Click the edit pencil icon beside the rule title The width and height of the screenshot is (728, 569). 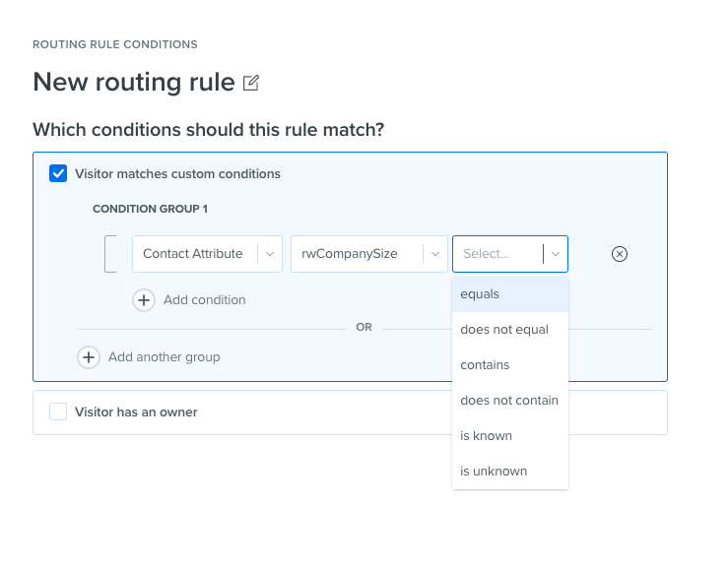point(251,83)
